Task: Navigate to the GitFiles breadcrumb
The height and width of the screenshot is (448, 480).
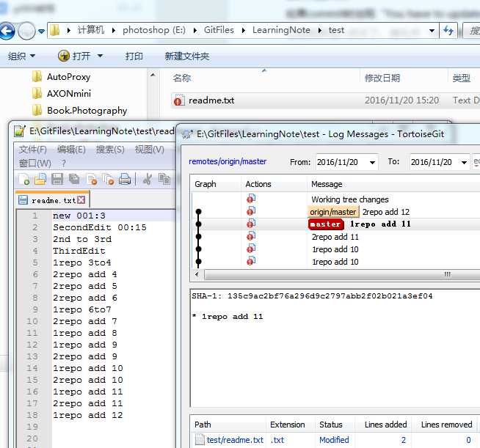Action: coord(219,30)
